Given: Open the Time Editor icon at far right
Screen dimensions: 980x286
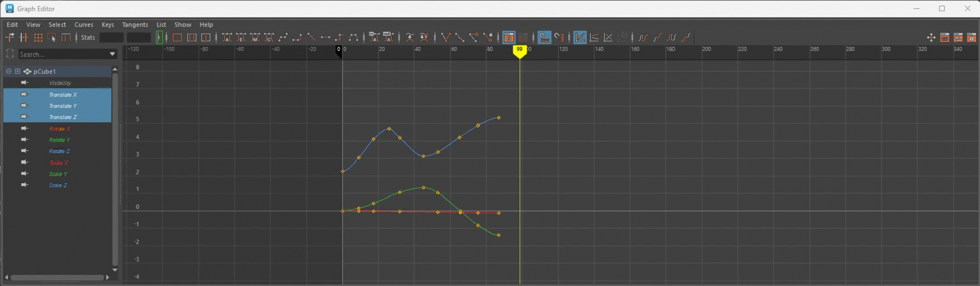Looking at the screenshot, I should click(972, 37).
